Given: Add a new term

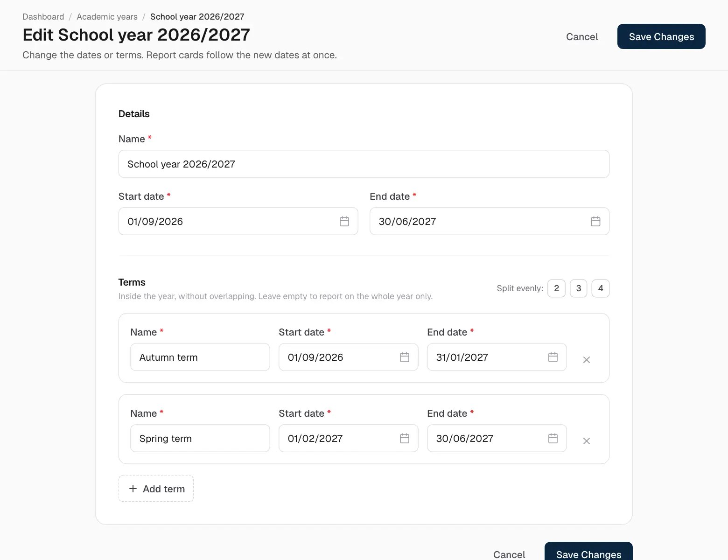Looking at the screenshot, I should [x=156, y=489].
